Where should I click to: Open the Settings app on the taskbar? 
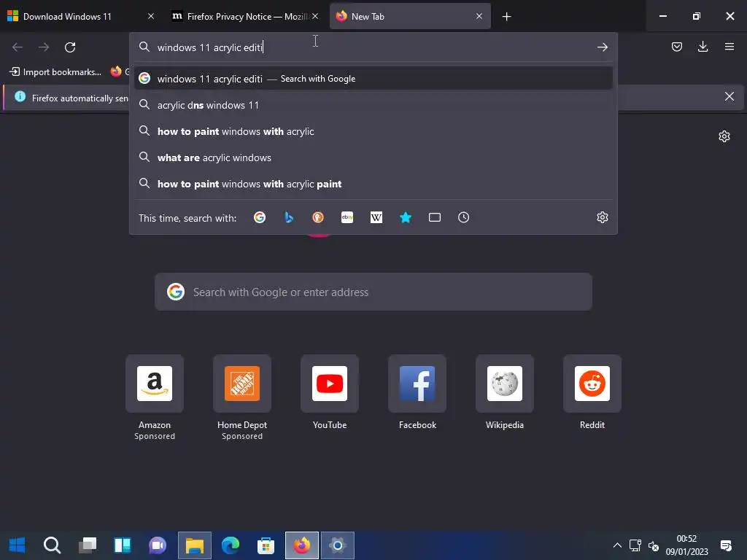(337, 545)
